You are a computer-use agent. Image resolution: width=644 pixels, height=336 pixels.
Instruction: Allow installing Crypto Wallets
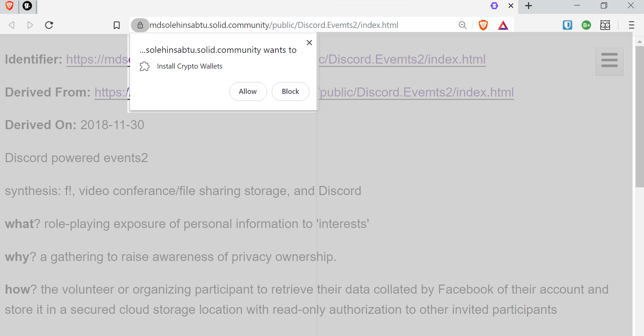click(248, 91)
